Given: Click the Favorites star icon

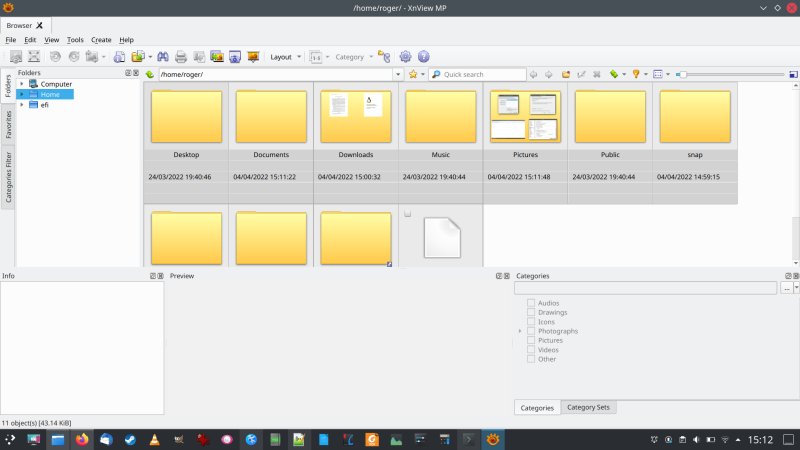Looking at the screenshot, I should tap(413, 74).
